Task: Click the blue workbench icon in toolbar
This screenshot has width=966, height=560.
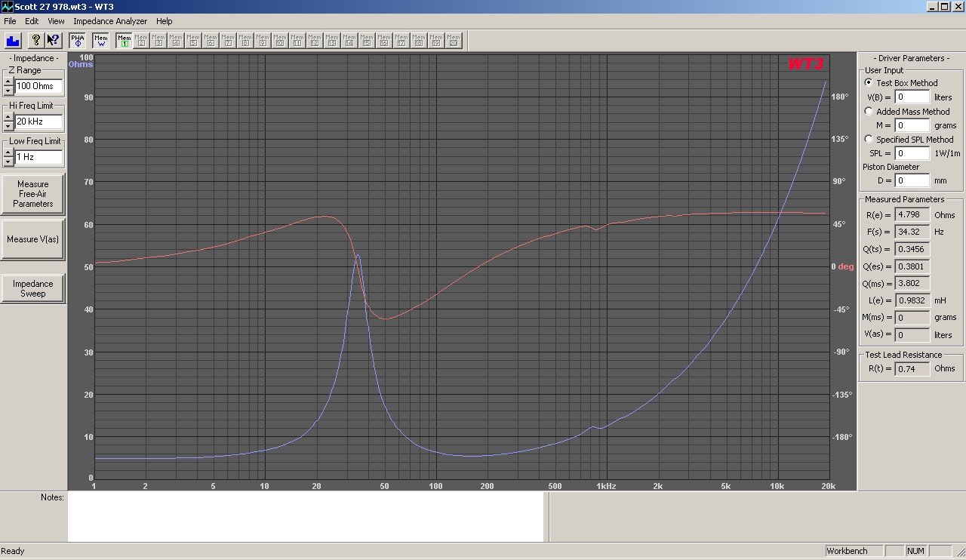Action: 13,41
